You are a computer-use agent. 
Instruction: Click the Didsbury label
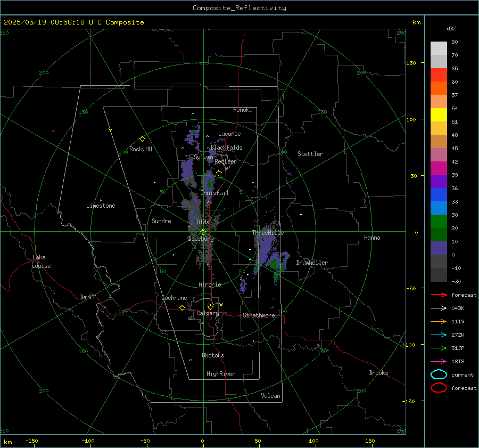tap(201, 239)
